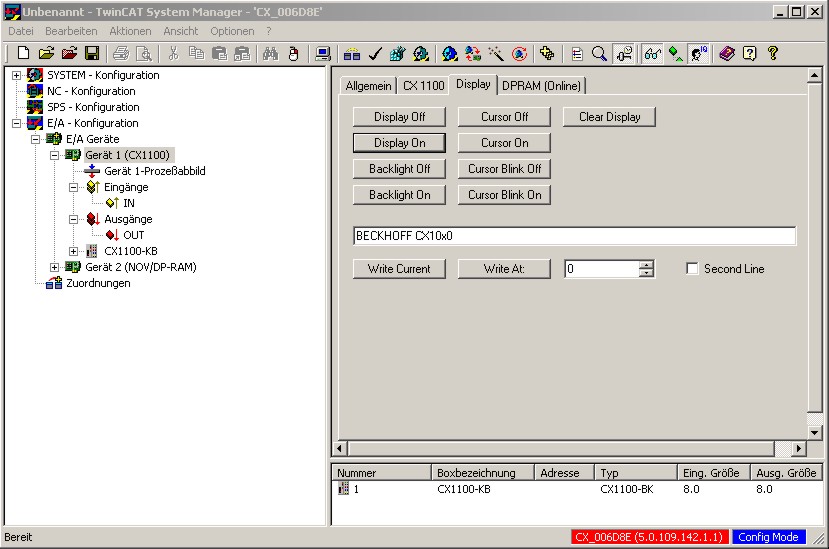
Task: Click the Clear Display button
Action: [609, 117]
